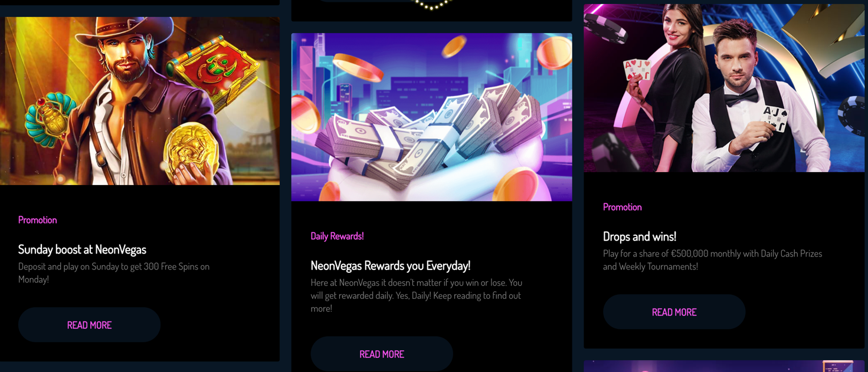Click Promotion tag above Drops and wins
Image resolution: width=868 pixels, height=372 pixels.
[x=622, y=207]
